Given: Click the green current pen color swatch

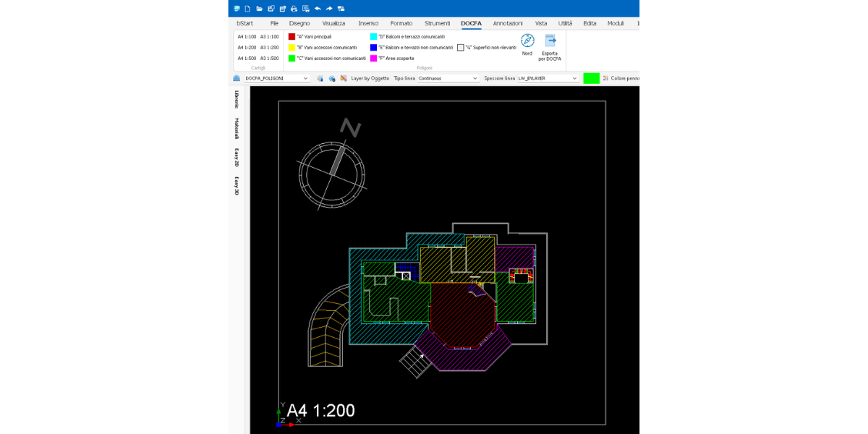Looking at the screenshot, I should (x=592, y=78).
